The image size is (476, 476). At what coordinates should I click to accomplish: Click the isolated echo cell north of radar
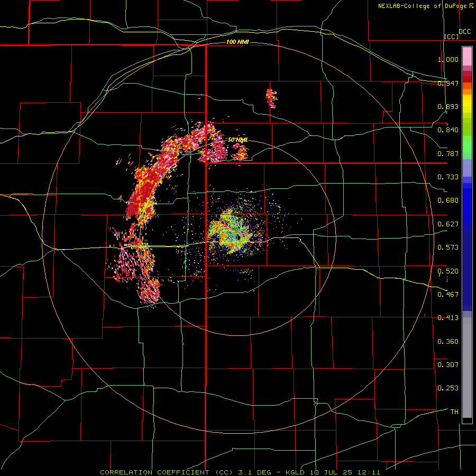(271, 99)
